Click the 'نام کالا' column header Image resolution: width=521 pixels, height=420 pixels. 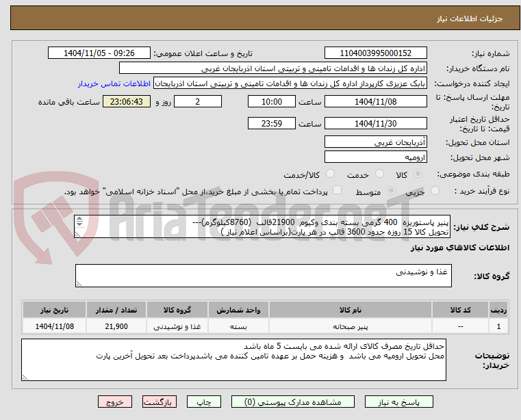[x=351, y=310]
